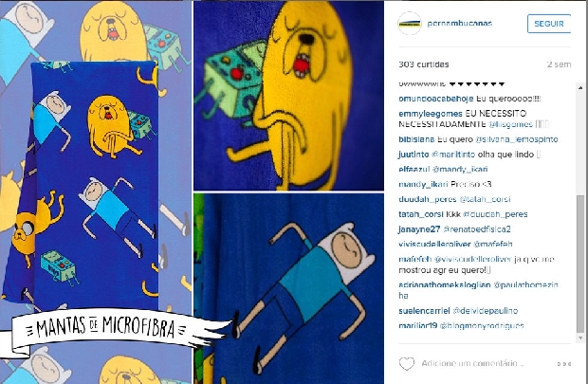The height and width of the screenshot is (384, 588).
Task: Open the juutinto commenter profile
Action: (x=413, y=155)
